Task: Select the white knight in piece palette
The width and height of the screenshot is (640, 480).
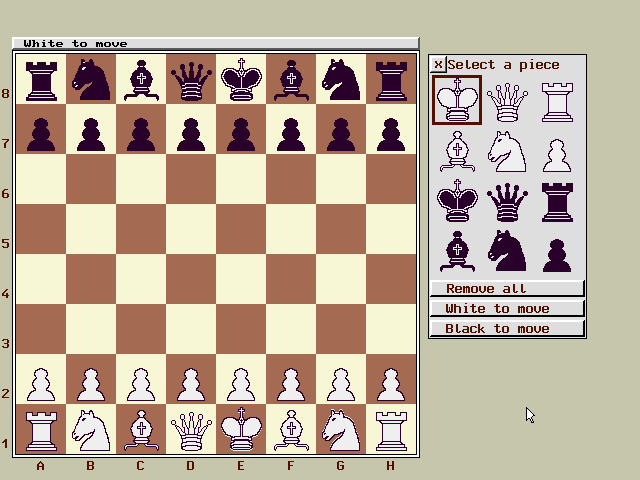Action: point(507,151)
